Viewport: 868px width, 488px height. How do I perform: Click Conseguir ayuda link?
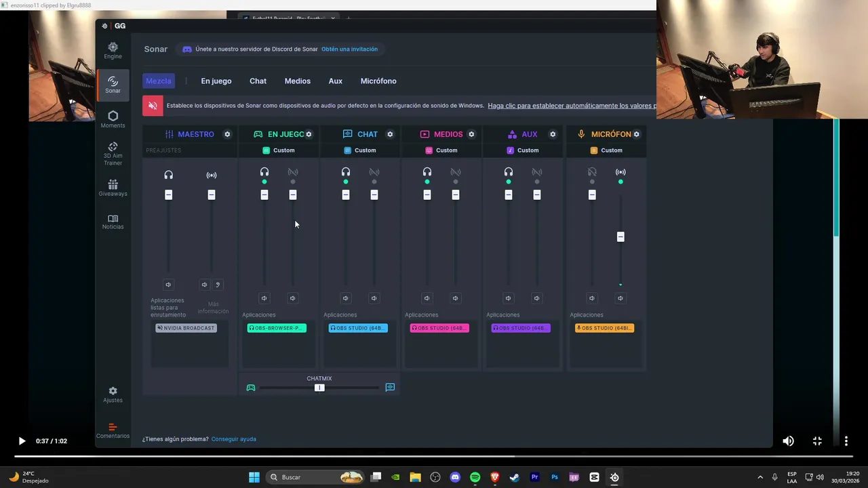tap(234, 439)
